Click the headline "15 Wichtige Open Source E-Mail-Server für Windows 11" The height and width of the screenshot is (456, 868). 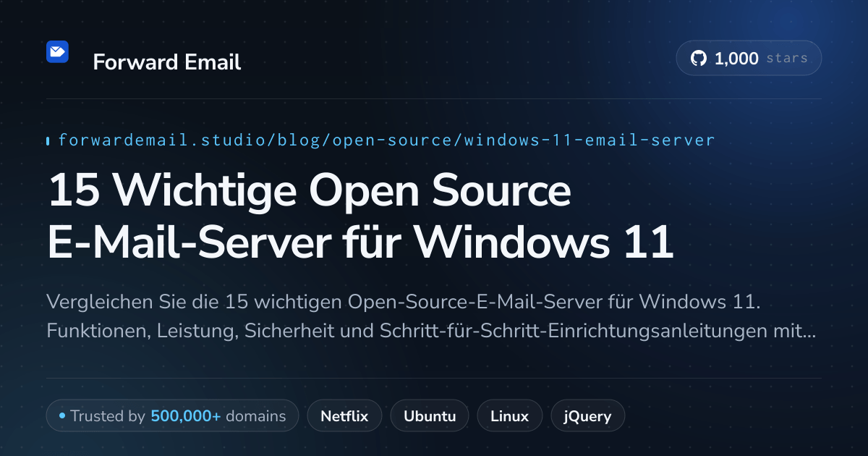pos(360,217)
